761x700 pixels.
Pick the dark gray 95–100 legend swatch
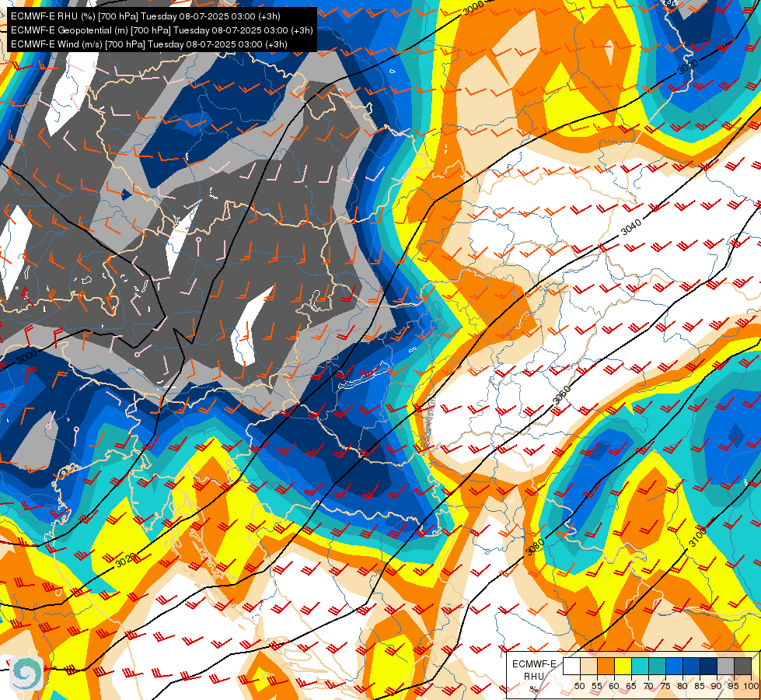point(742,666)
